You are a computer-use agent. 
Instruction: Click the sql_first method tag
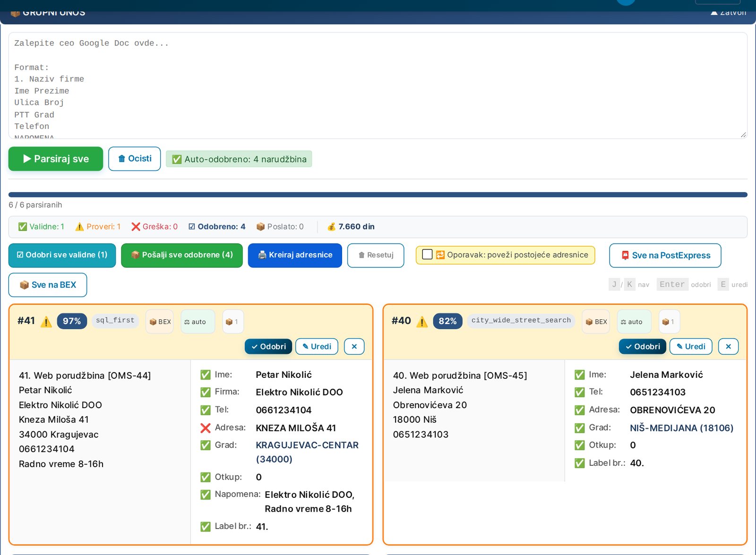(115, 320)
